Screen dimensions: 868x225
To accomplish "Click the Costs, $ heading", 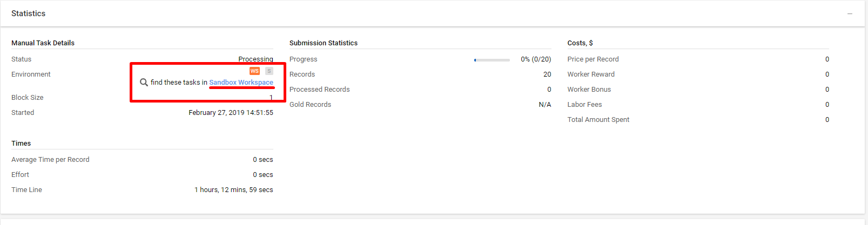I will point(580,43).
